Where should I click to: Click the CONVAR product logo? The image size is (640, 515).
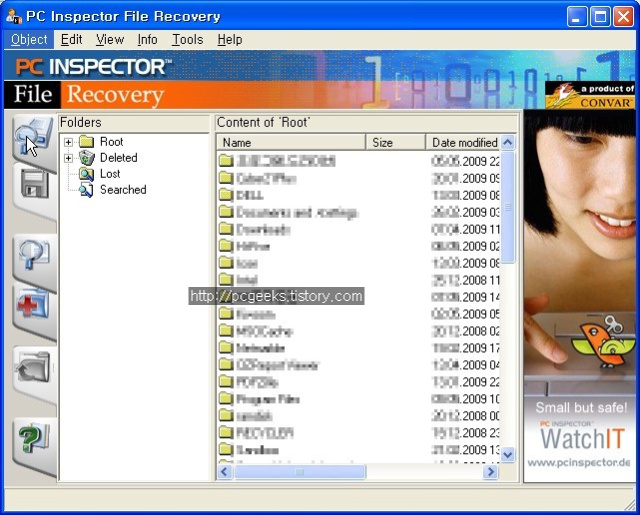pyautogui.click(x=590, y=95)
